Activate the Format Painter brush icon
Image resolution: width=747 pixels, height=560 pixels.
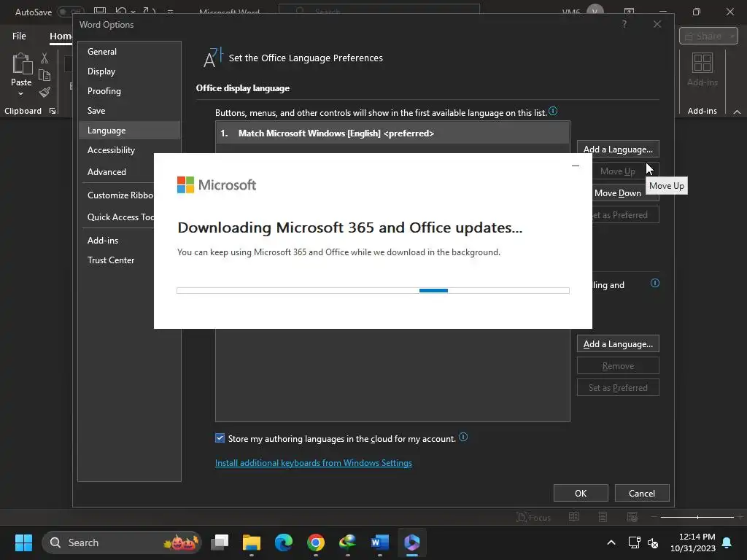pyautogui.click(x=44, y=92)
